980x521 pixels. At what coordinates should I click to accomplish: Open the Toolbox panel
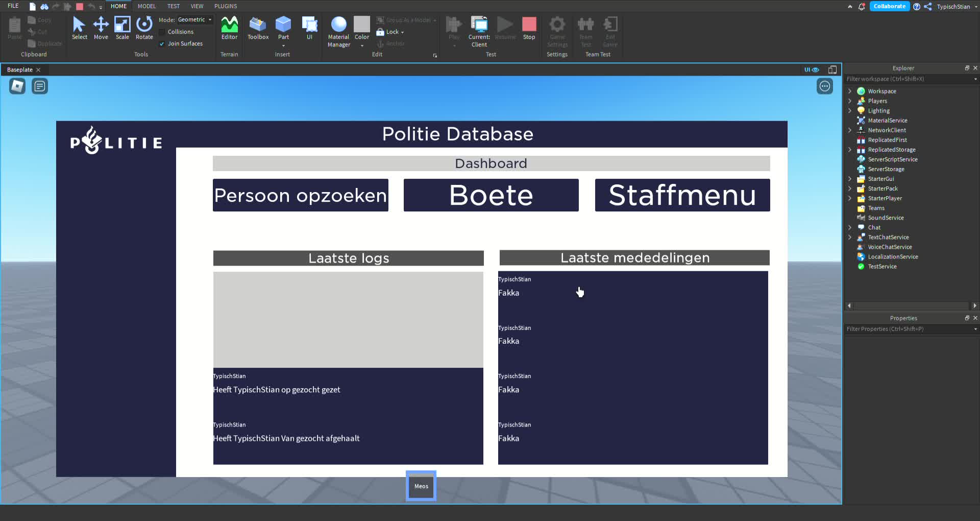(258, 28)
